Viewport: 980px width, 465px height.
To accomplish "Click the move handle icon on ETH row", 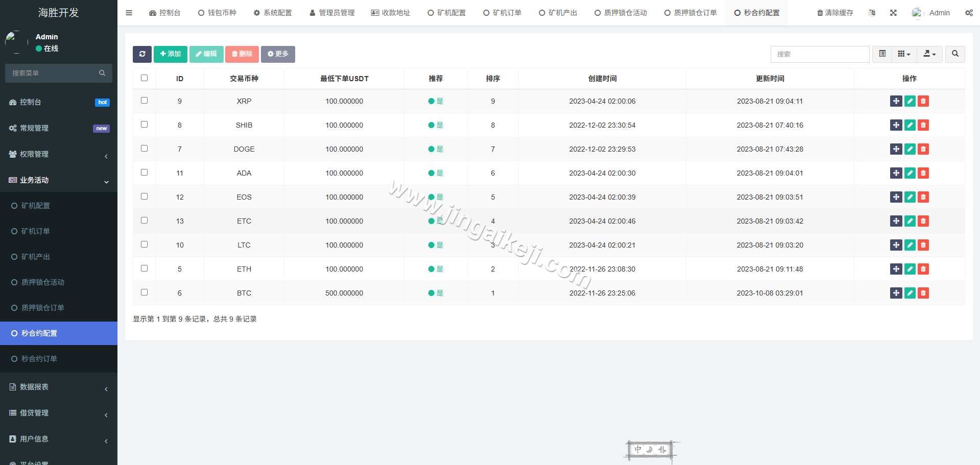I will 896,269.
